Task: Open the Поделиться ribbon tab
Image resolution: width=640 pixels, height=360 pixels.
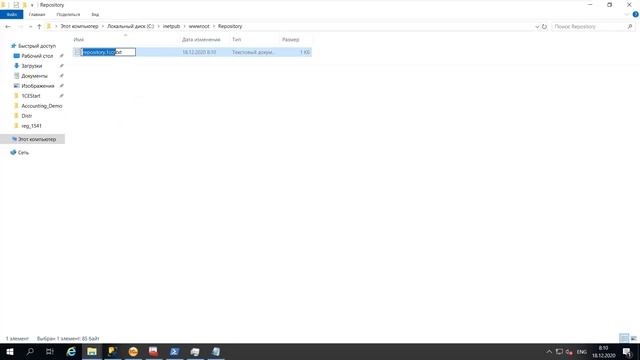Action: click(68, 14)
